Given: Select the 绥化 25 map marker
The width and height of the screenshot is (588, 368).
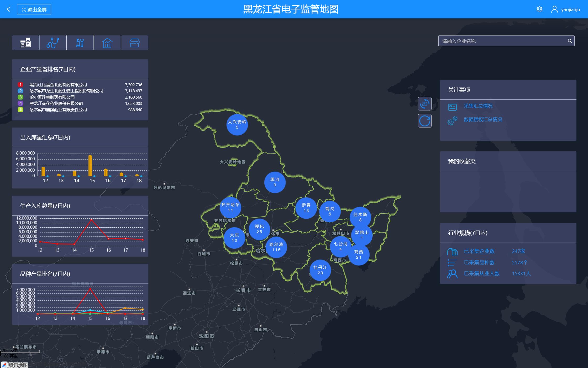Looking at the screenshot, I should (259, 229).
